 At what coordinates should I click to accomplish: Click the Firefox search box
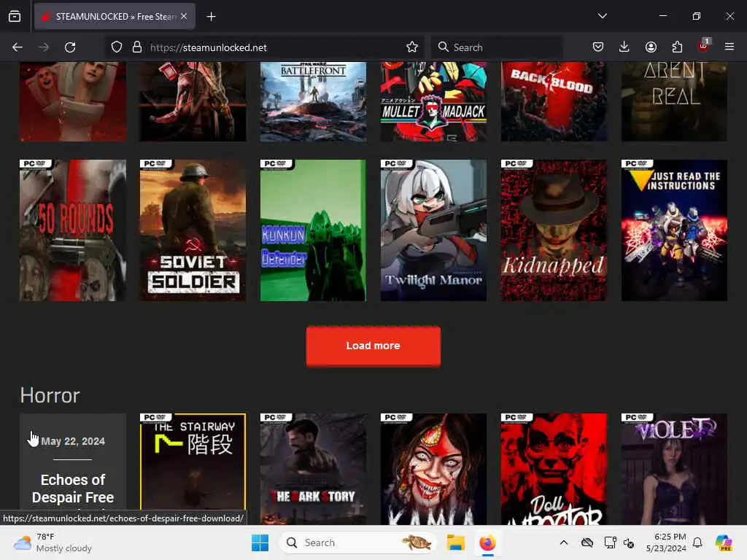tap(498, 47)
